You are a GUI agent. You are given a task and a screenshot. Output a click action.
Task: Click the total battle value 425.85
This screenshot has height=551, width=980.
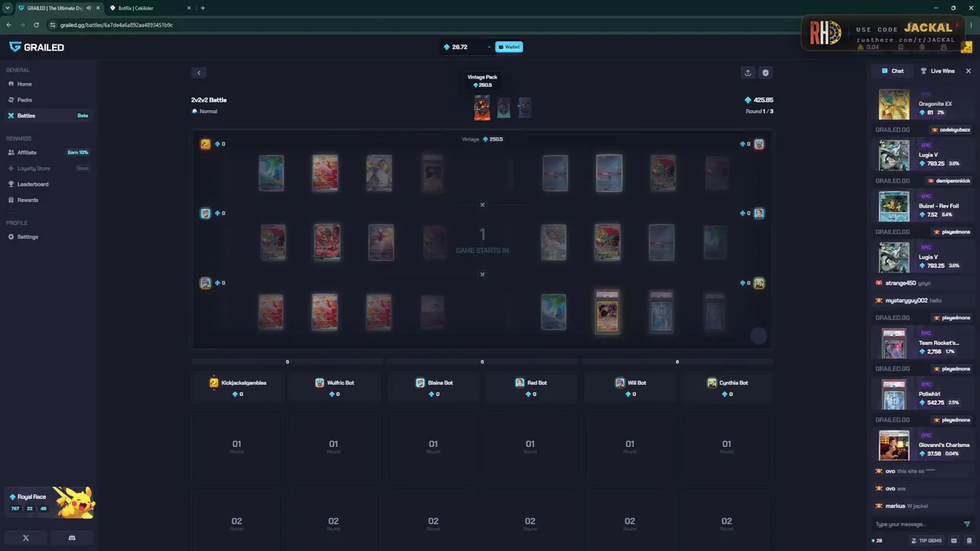pyautogui.click(x=759, y=100)
